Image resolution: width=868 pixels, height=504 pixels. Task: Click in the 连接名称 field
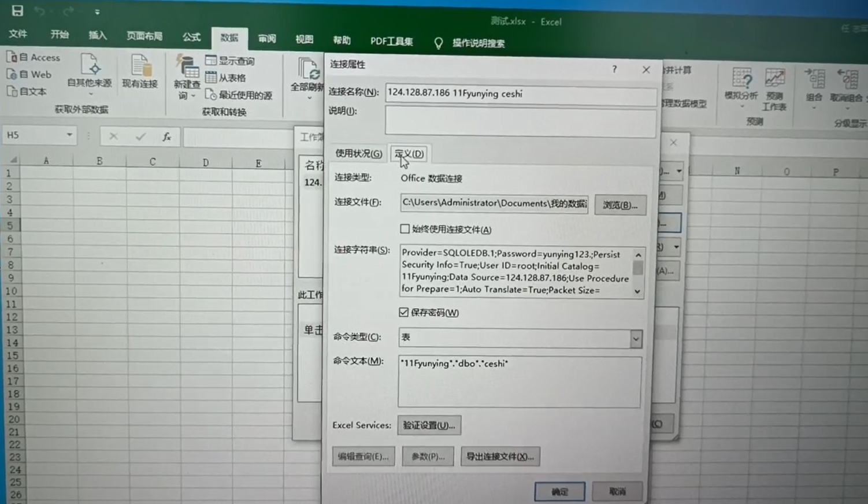[x=521, y=94]
